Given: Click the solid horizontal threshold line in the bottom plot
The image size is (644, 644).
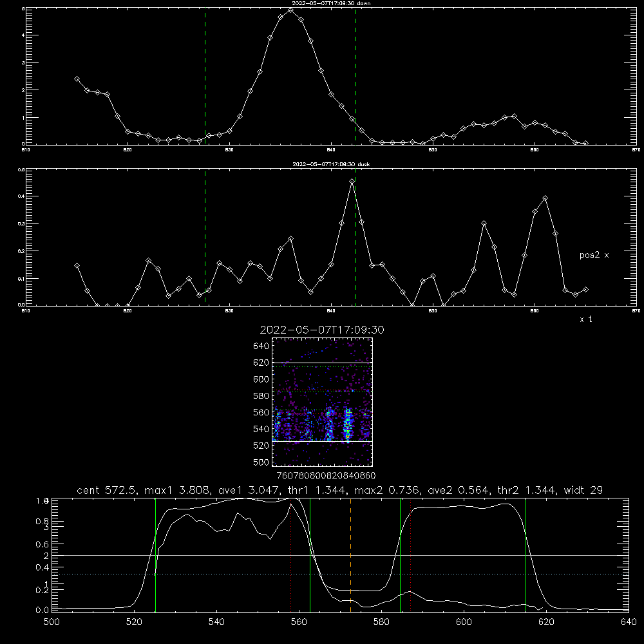Looking at the screenshot, I should pos(340,555).
